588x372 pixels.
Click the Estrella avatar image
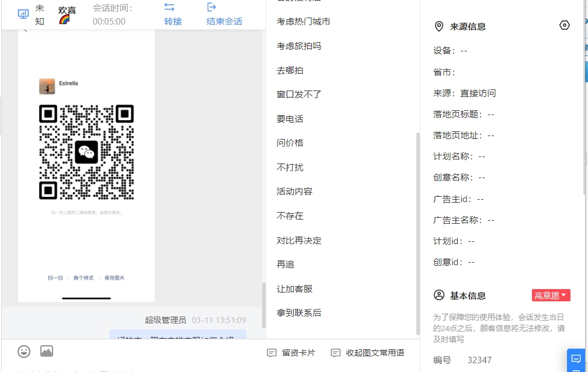(47, 86)
